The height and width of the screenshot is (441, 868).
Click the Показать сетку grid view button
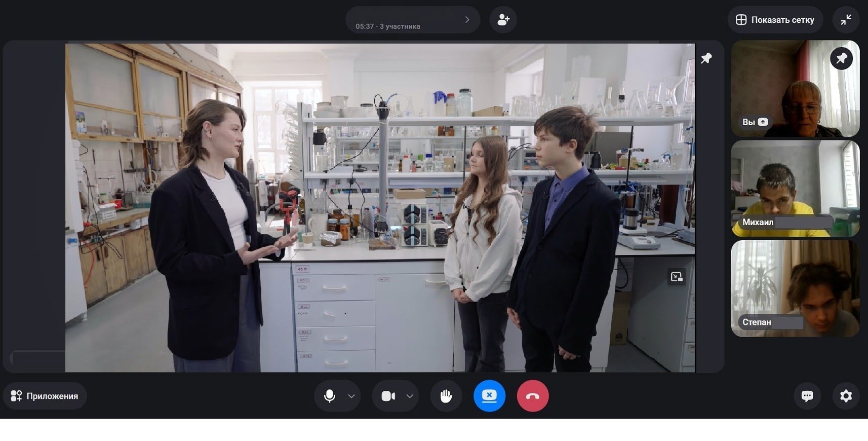coord(775,20)
